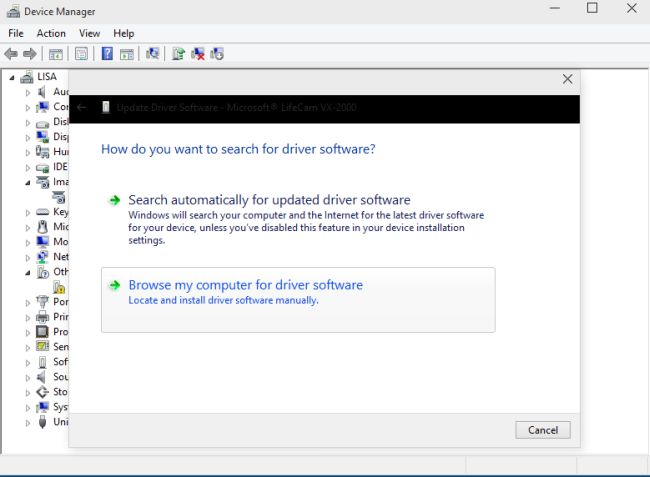Click the Uninstall device icon with red X
The image size is (650, 477).
[198, 54]
